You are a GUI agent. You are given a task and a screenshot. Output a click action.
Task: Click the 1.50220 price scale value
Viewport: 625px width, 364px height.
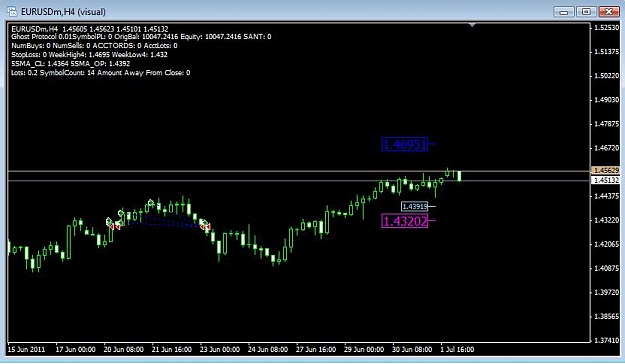coord(606,75)
